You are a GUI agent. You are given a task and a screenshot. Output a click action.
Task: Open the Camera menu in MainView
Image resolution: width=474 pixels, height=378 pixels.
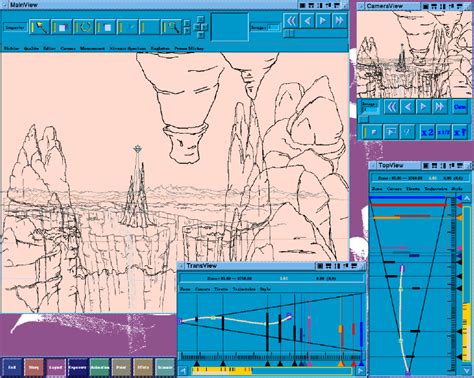click(x=68, y=48)
